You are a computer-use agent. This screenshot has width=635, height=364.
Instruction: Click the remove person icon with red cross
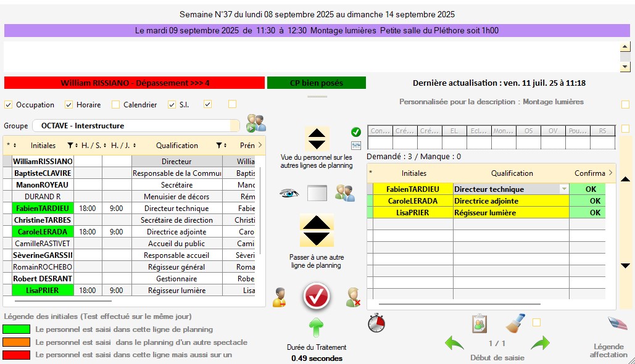click(353, 297)
